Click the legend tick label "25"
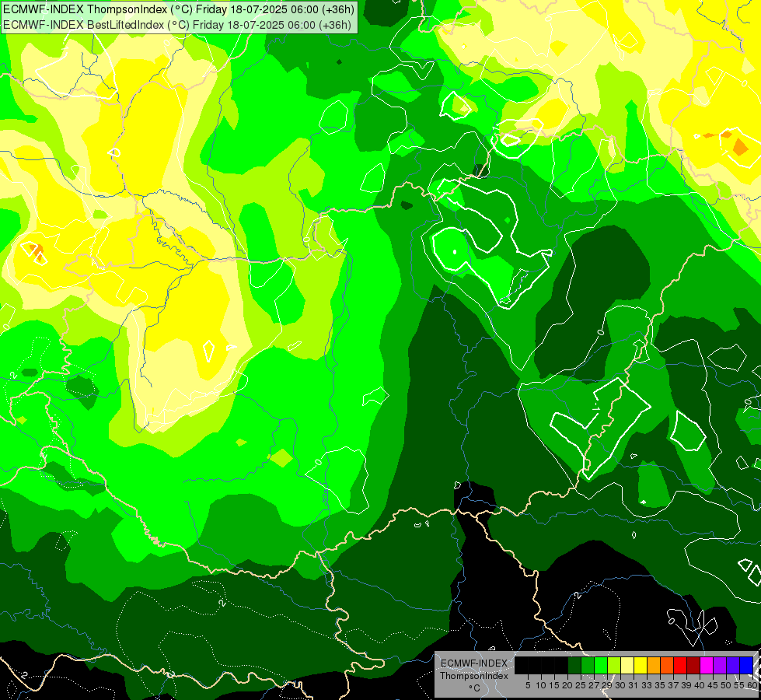Screen dimensions: 761x700 point(581,685)
